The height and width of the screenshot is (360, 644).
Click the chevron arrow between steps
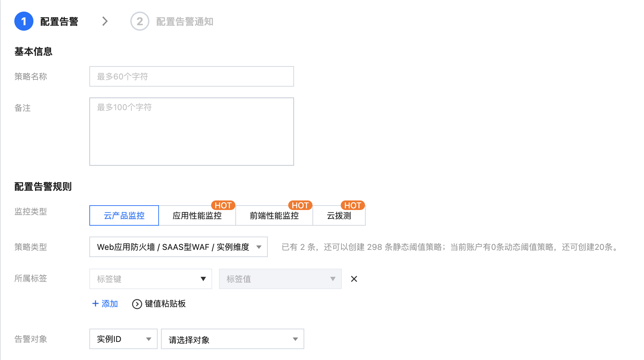pos(105,21)
